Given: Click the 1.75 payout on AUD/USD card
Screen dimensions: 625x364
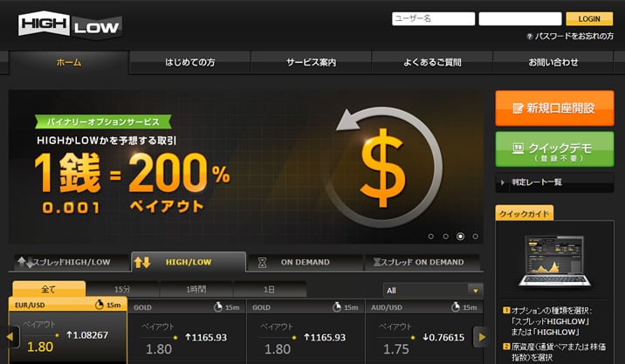Looking at the screenshot, I should pyautogui.click(x=396, y=349).
